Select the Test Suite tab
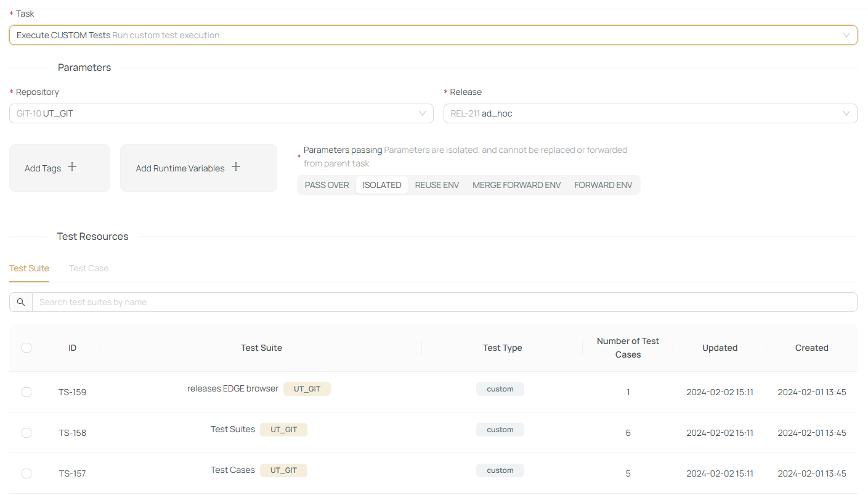The width and height of the screenshot is (868, 500). (29, 268)
